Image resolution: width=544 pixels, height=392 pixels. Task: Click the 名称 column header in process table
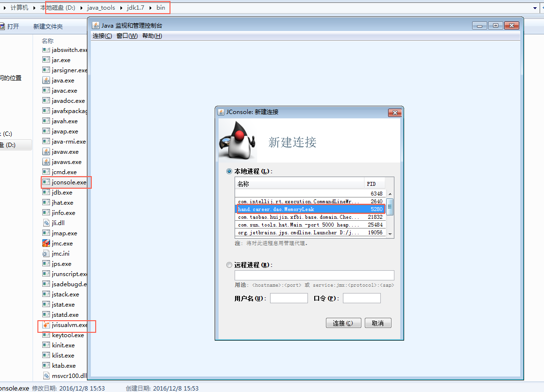click(x=299, y=184)
